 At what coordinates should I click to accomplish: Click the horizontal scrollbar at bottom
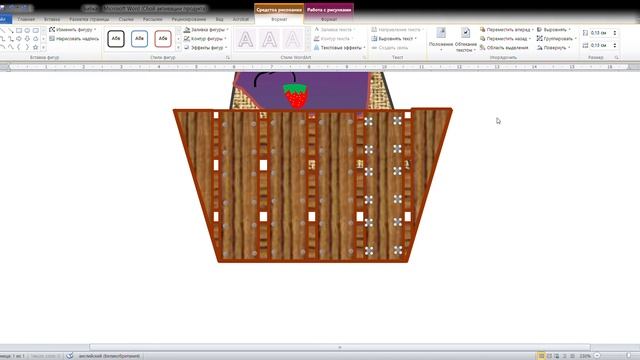[340, 347]
